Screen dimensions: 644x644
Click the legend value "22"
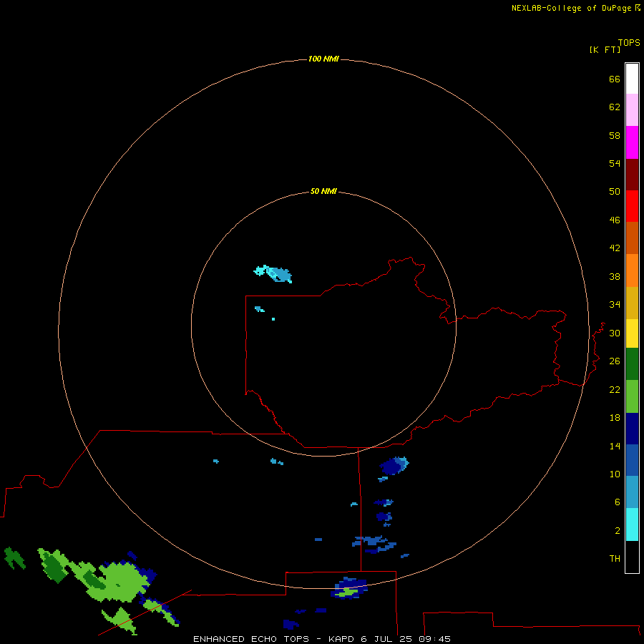[x=615, y=389]
